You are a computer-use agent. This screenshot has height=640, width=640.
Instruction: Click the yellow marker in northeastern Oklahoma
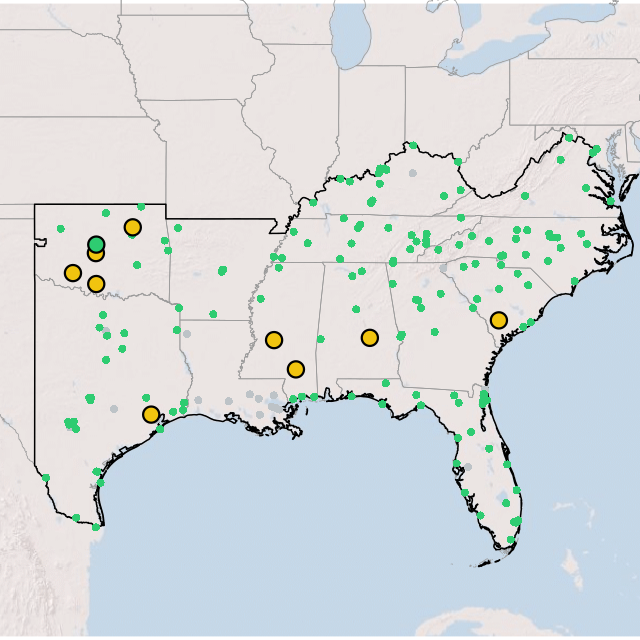(x=133, y=227)
